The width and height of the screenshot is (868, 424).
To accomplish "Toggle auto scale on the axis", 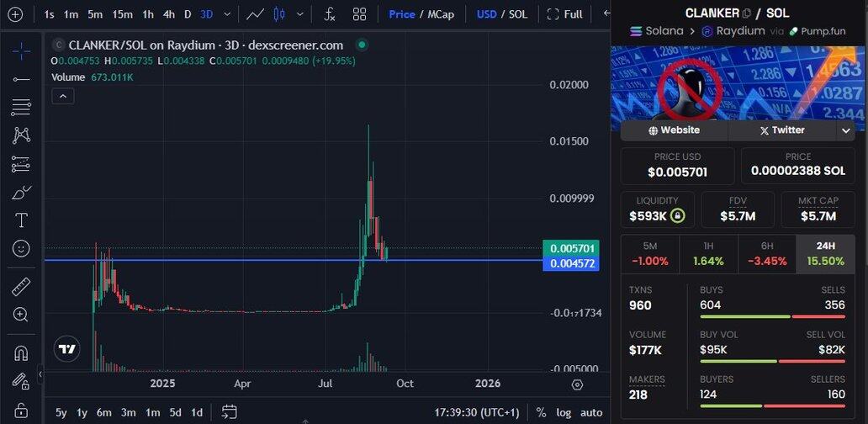I will [591, 412].
